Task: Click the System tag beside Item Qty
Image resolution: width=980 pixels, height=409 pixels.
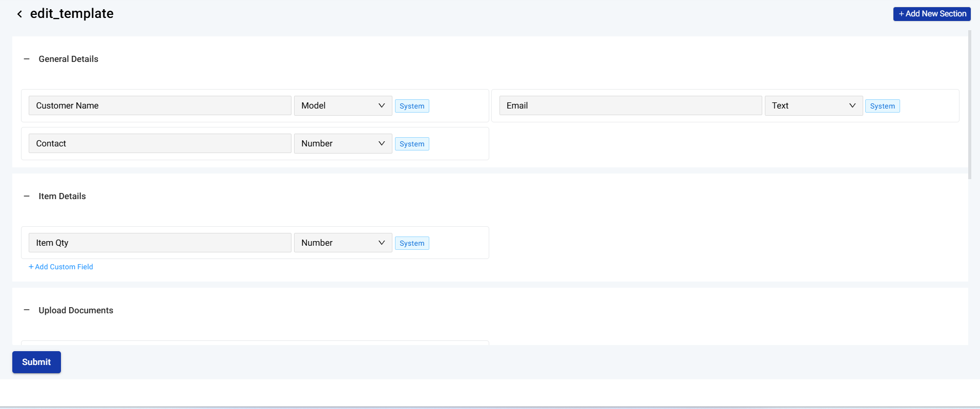Action: pyautogui.click(x=412, y=244)
